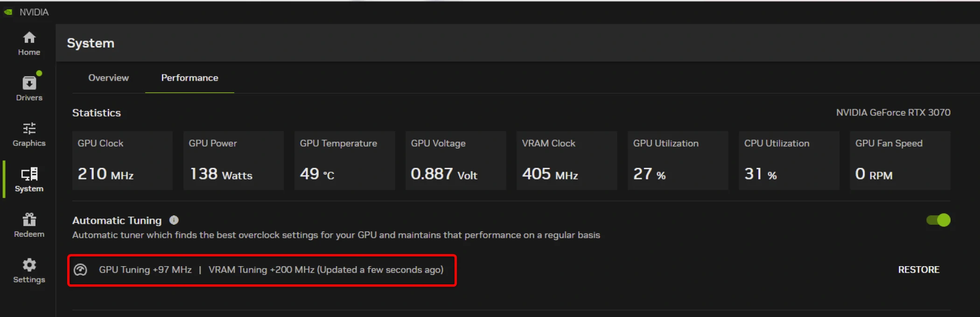
Task: Switch to the Performance tab
Action: coord(189,78)
